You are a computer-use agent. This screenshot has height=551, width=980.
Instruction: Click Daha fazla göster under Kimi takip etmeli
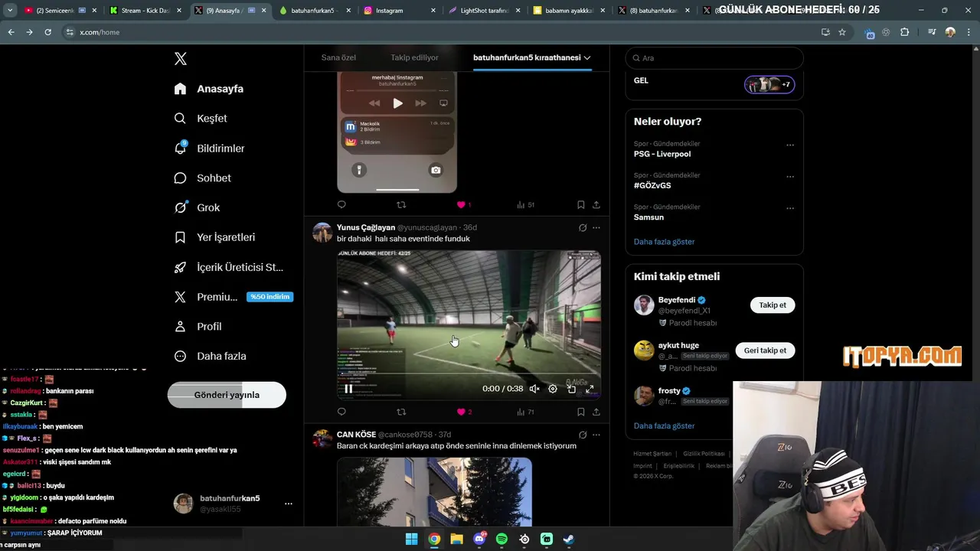[x=664, y=425]
